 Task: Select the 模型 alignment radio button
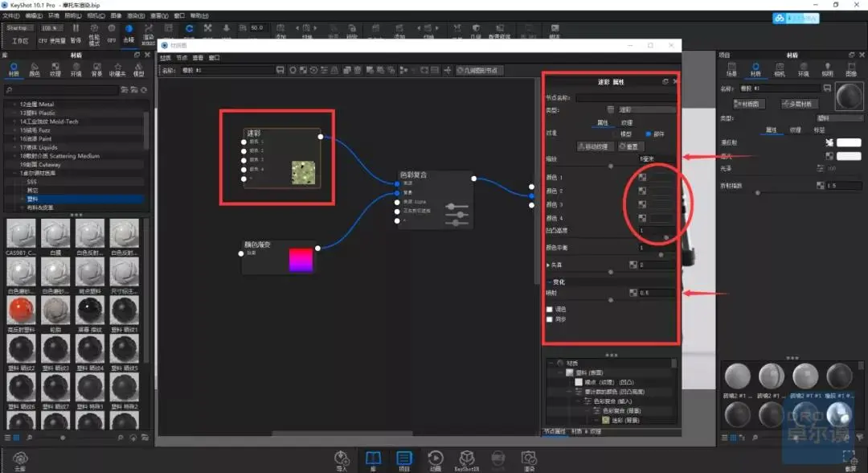(x=615, y=134)
